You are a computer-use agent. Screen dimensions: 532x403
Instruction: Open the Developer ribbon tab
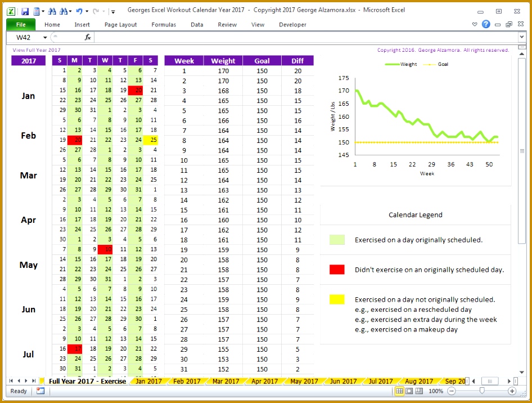click(x=292, y=24)
